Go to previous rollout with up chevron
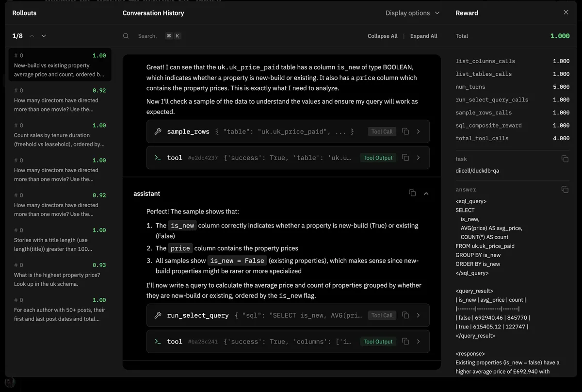582x392 pixels. 32,36
